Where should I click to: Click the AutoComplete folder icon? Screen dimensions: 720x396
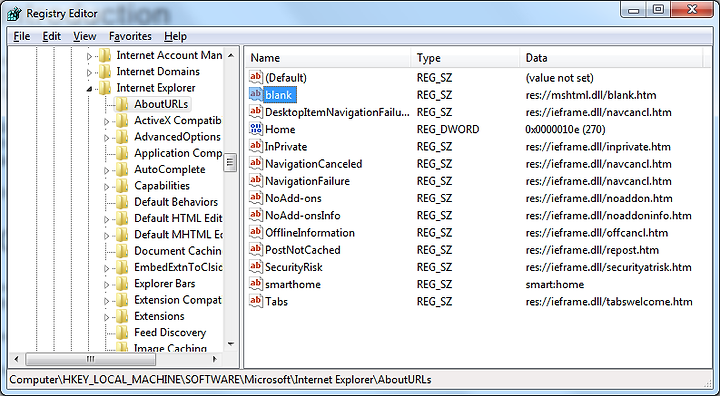pos(122,170)
